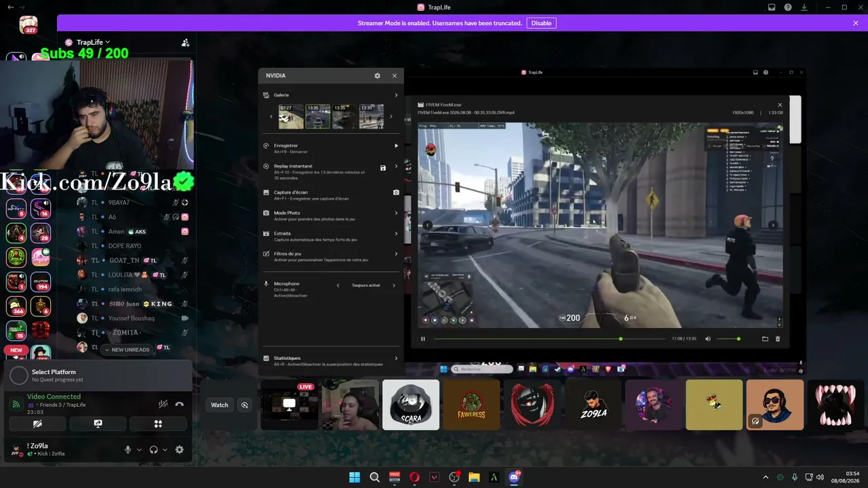Open Windows Start menu
The width and height of the screenshot is (868, 488).
pos(355,477)
